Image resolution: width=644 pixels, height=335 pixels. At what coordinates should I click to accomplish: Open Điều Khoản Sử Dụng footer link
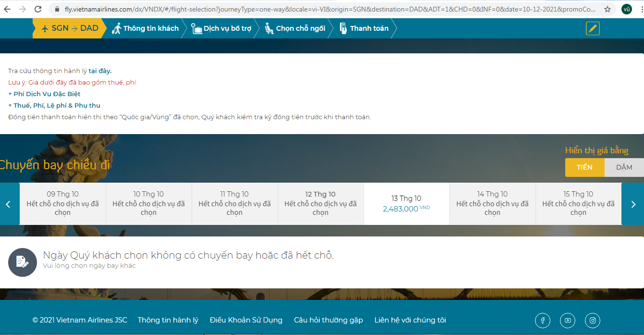246,320
